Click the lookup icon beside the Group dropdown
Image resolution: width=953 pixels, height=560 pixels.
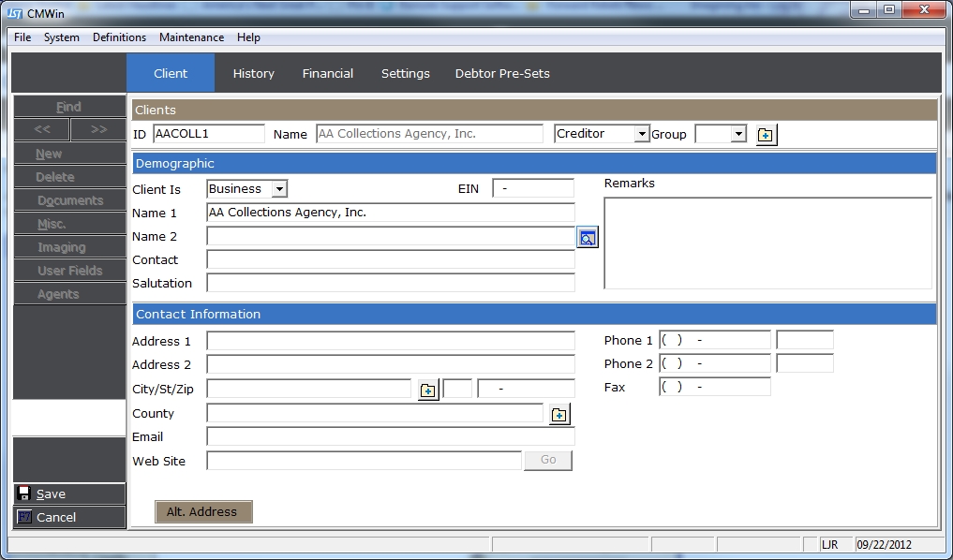click(766, 135)
